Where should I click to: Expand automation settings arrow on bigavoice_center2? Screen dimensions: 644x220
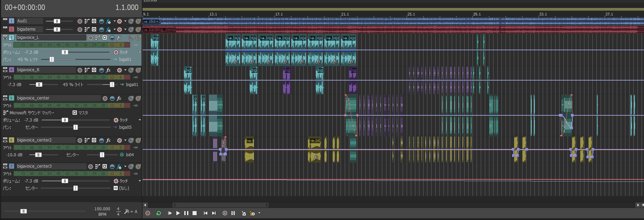125,140
